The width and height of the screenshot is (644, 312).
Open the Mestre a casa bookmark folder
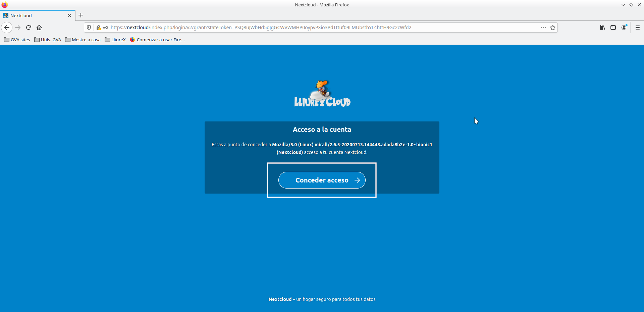pyautogui.click(x=83, y=40)
